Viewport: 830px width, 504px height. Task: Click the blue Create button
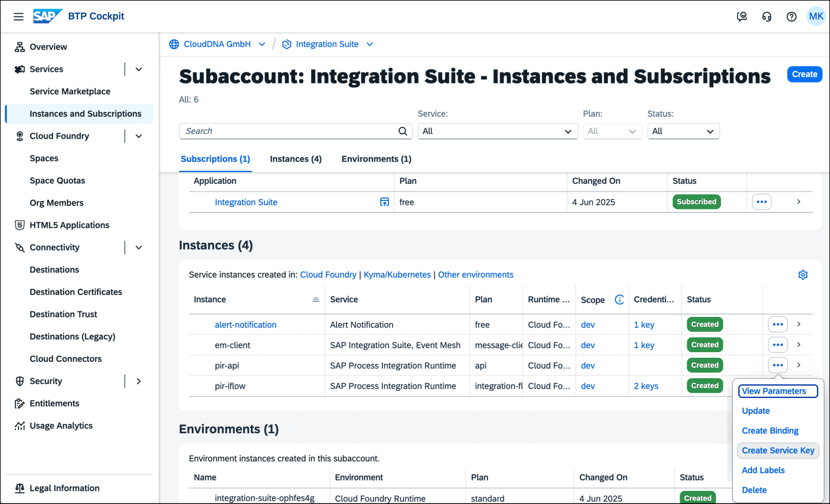tap(805, 74)
